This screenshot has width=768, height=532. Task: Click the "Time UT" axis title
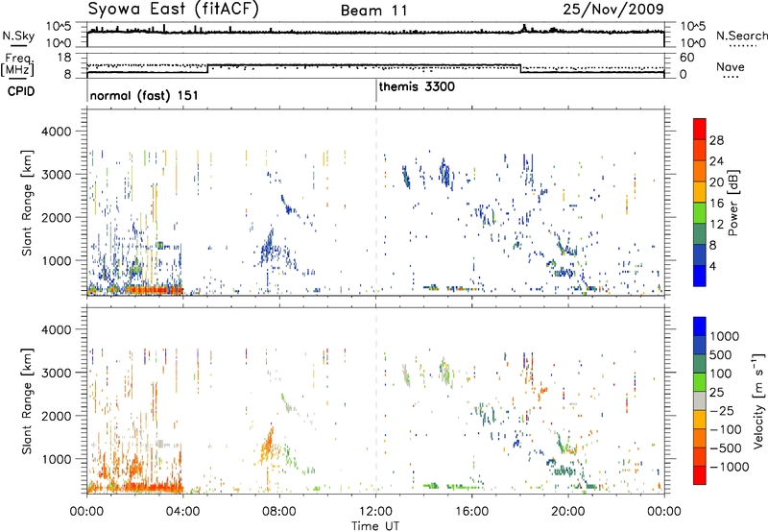click(x=375, y=526)
